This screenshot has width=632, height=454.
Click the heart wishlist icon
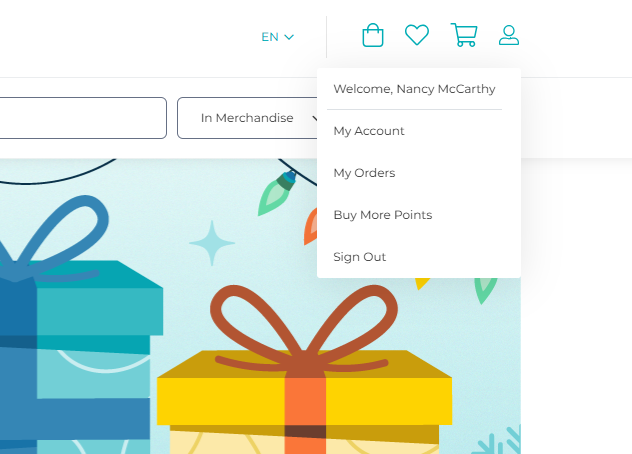click(x=417, y=35)
